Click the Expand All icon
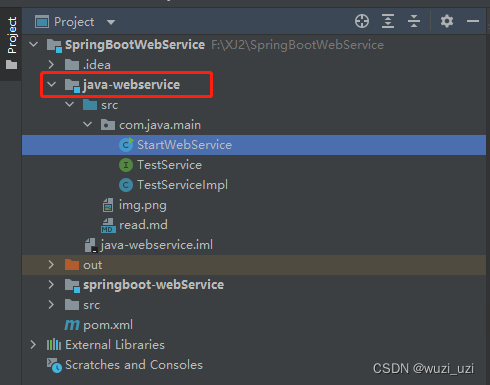The height and width of the screenshot is (385, 490). point(388,21)
